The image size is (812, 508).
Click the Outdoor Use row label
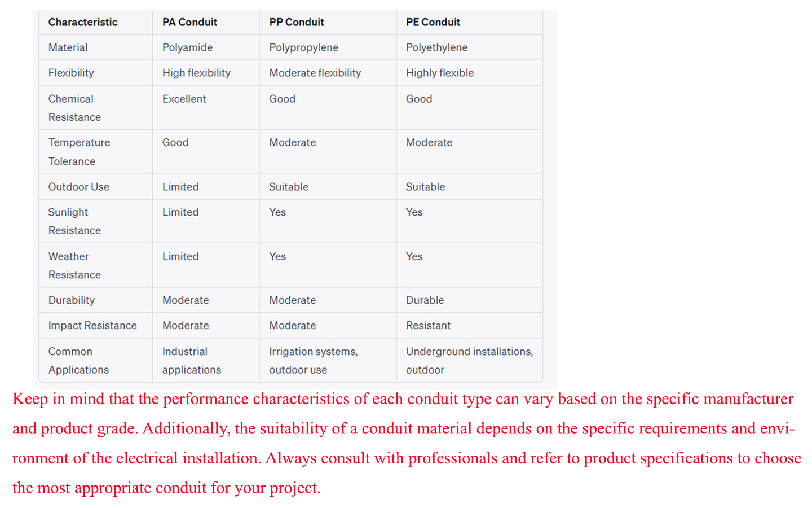tap(79, 187)
